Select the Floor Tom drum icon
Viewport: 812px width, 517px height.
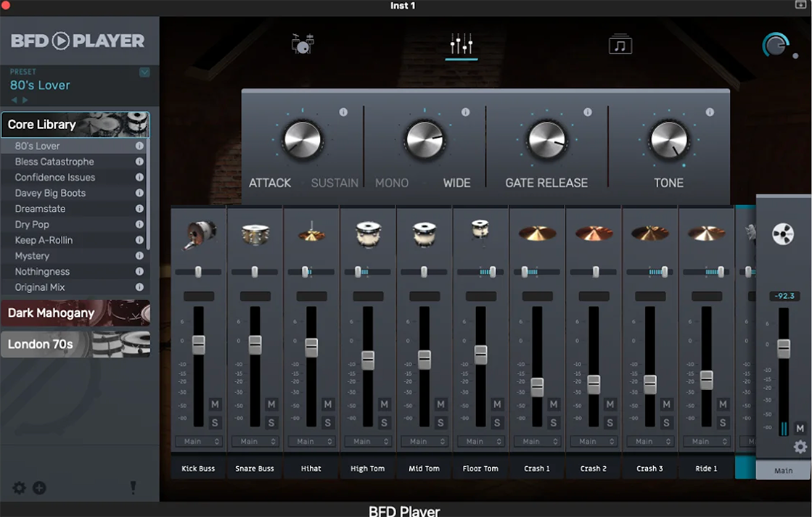pos(480,229)
